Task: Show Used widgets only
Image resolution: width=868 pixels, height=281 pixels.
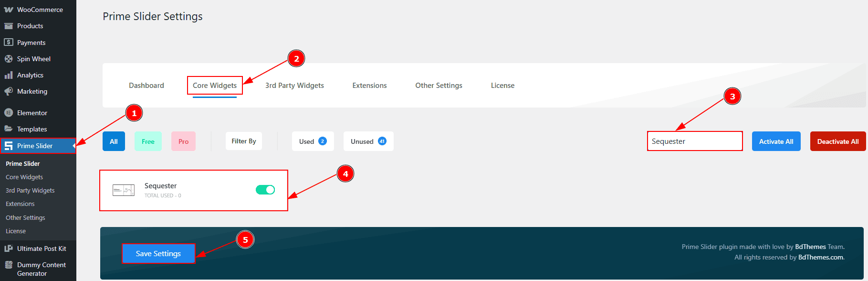Action: (313, 141)
